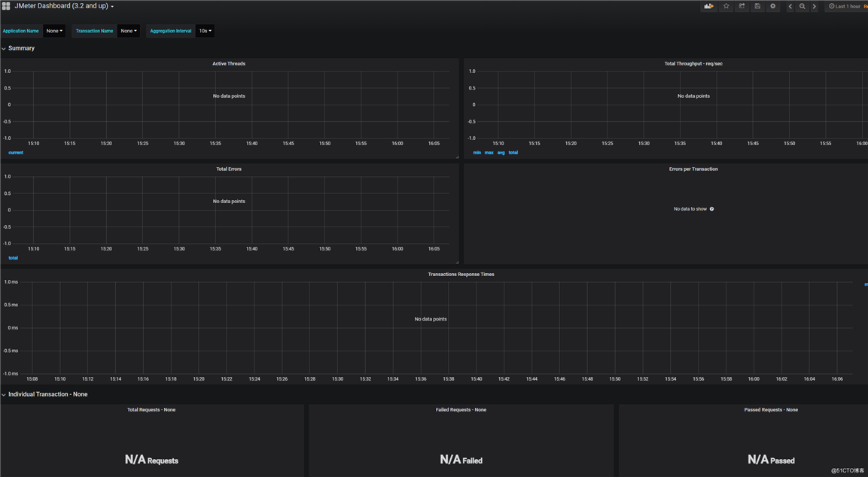Viewport: 868px width, 477px height.
Task: Click the Transaction Name label
Action: coord(94,31)
